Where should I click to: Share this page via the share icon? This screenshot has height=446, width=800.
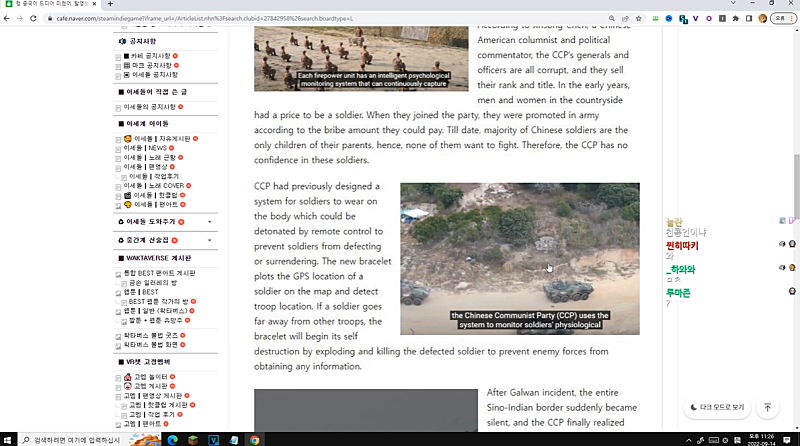click(625, 18)
